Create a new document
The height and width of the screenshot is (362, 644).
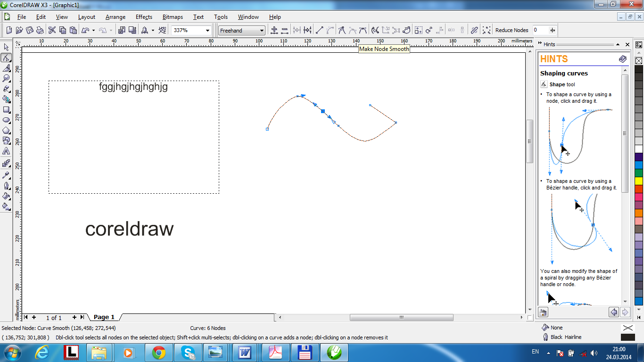(x=9, y=30)
